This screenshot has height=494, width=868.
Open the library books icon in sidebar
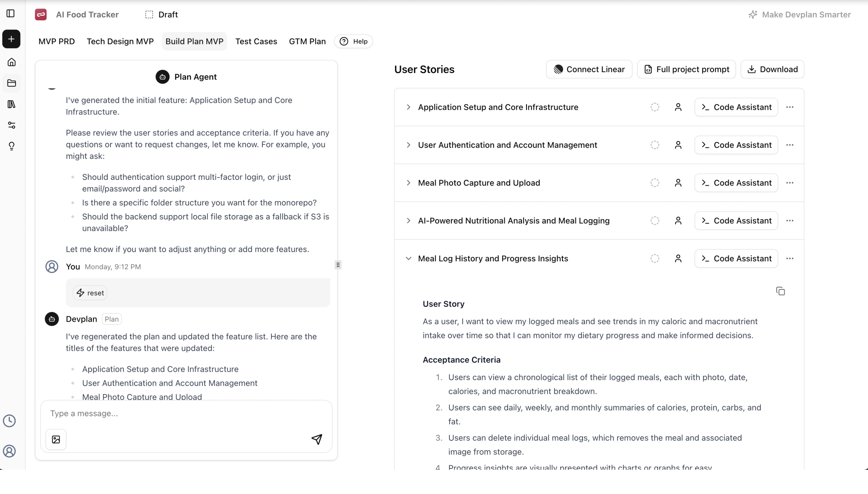12,104
